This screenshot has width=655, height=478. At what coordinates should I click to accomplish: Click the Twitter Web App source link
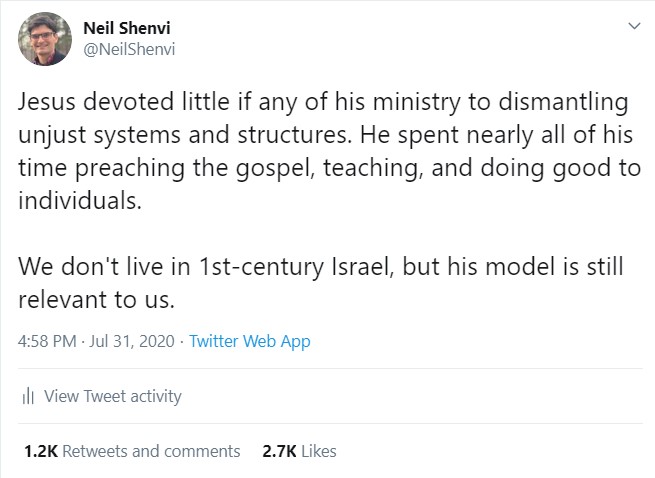pos(249,341)
